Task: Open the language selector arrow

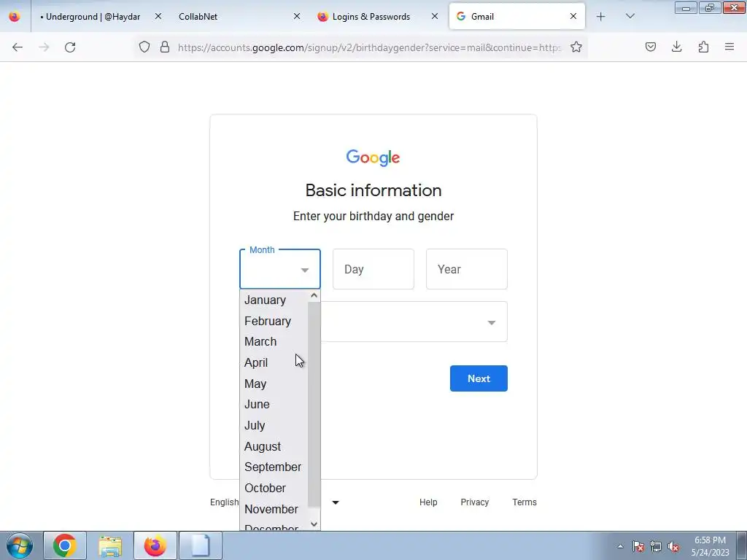Action: point(336,502)
